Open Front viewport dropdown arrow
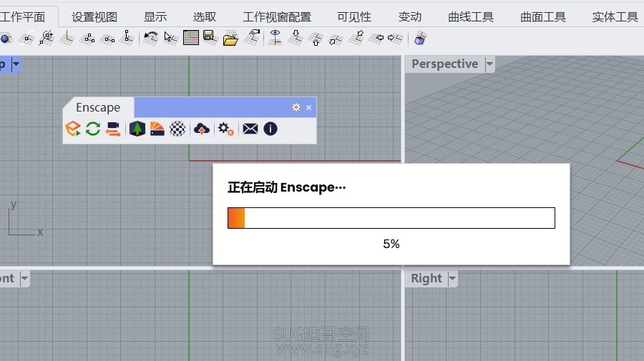Screen dimensions: 644x361 pos(24,279)
